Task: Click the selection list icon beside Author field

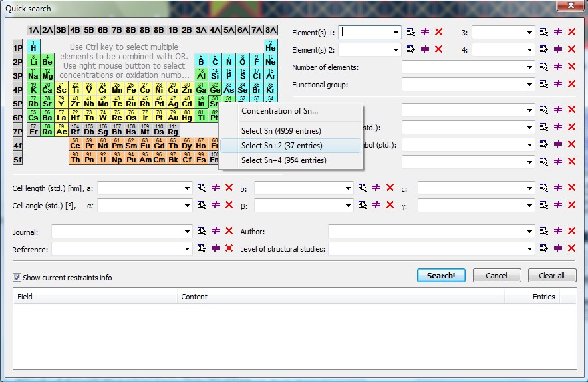Action: coord(544,231)
